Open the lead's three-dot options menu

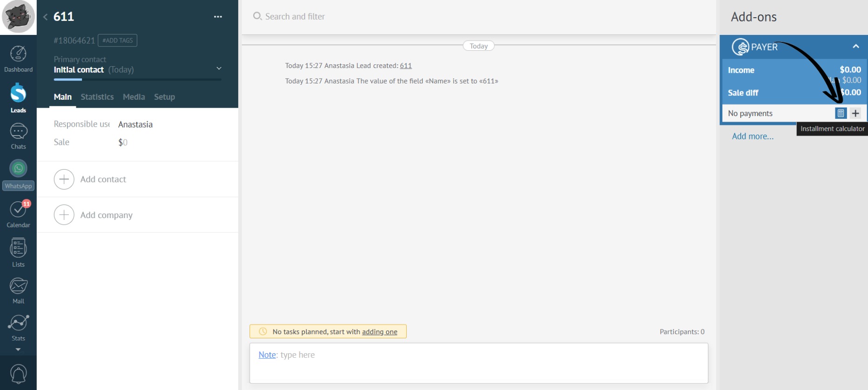[x=218, y=17]
